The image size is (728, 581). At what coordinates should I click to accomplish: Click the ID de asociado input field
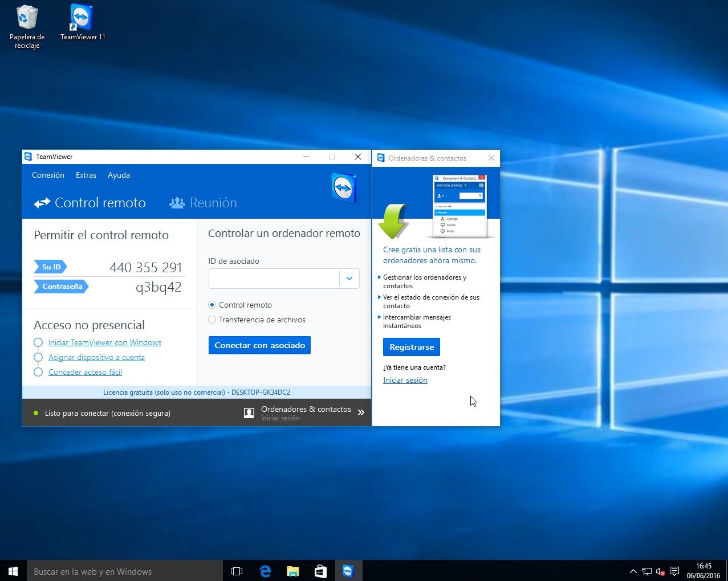click(274, 279)
